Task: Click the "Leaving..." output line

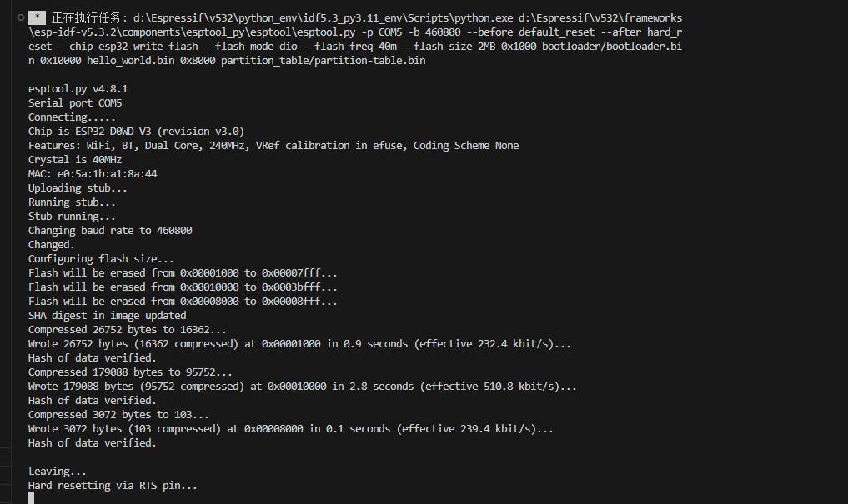Action: tap(58, 471)
